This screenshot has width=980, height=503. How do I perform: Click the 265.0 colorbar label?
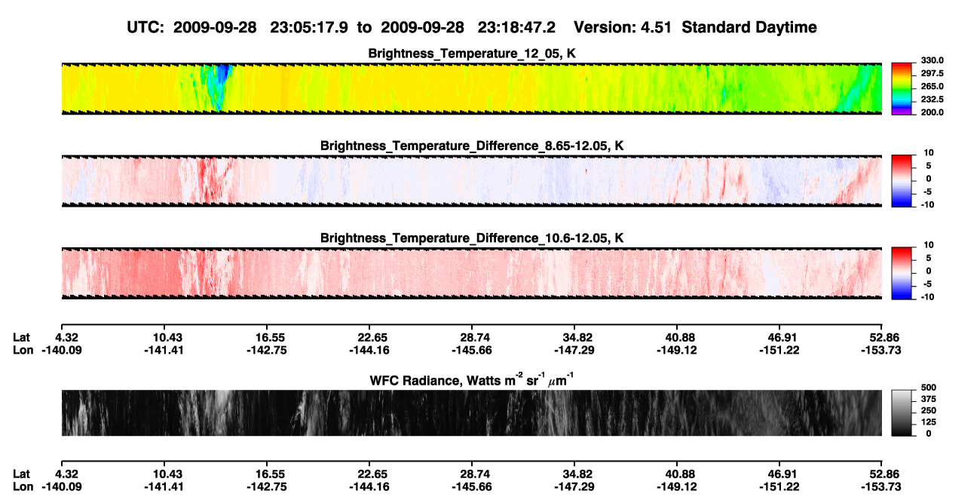(932, 87)
